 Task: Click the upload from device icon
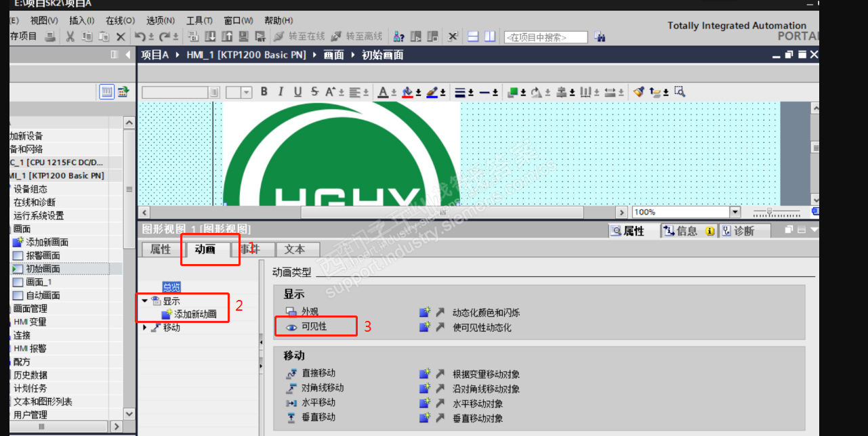tap(227, 37)
